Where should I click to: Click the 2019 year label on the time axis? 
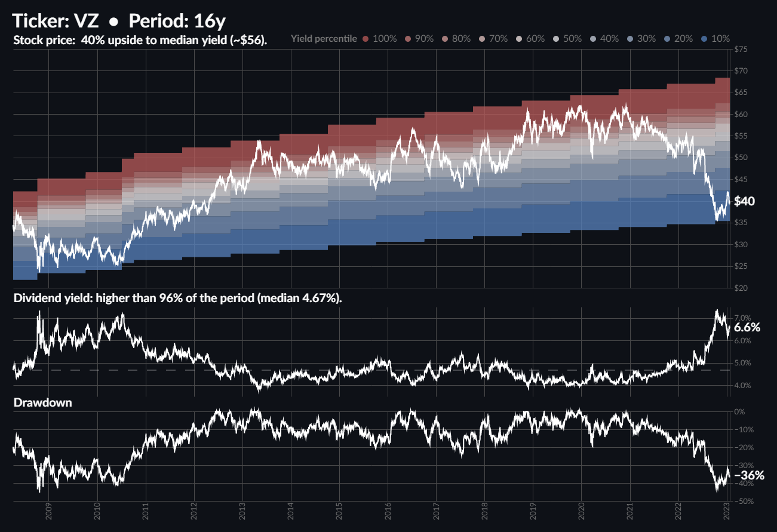coord(533,512)
